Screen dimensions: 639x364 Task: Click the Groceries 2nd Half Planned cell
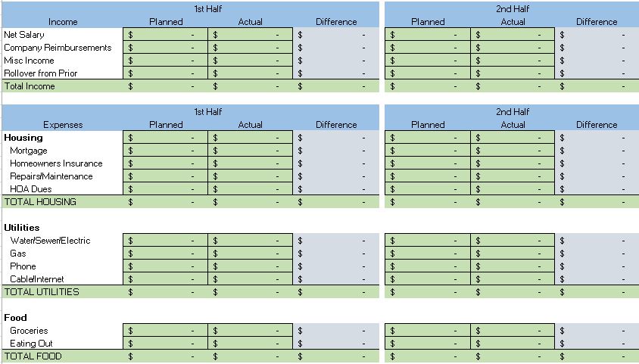[428, 331]
